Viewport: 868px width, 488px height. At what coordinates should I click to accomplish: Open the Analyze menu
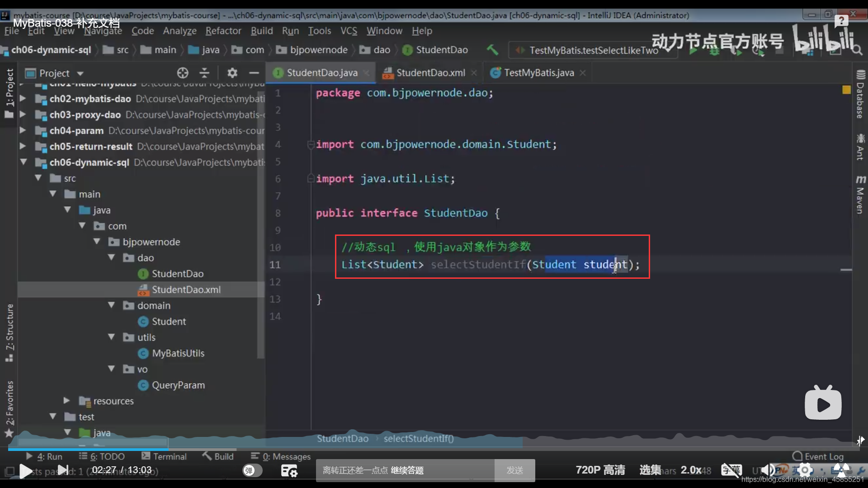[179, 31]
